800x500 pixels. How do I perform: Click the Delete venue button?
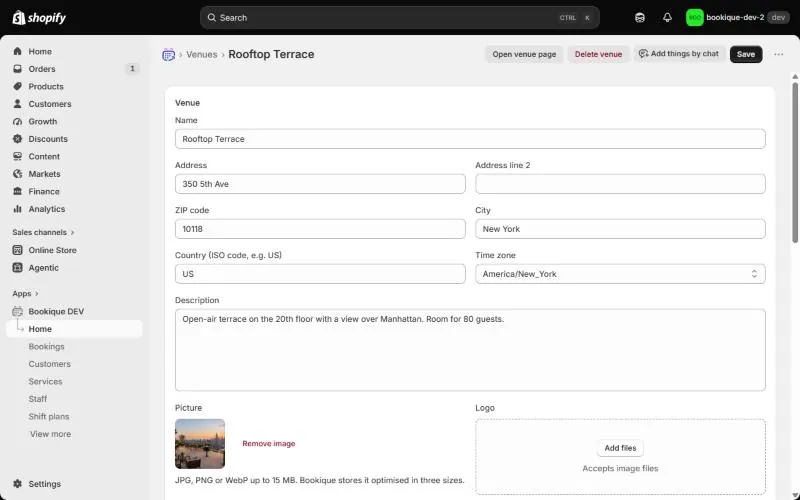tap(598, 54)
